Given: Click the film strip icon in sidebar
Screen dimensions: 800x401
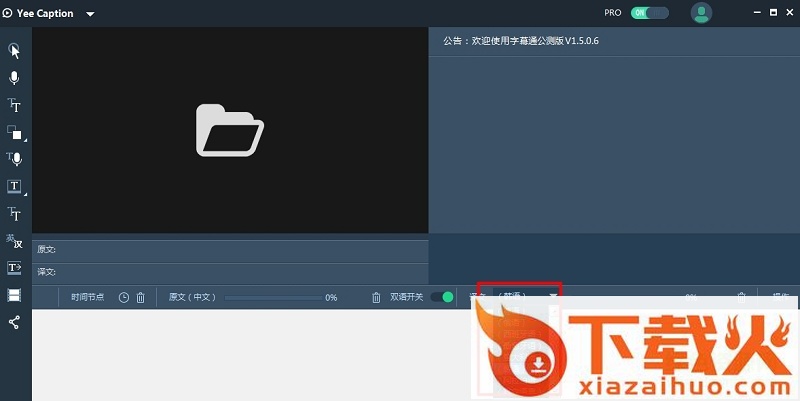Looking at the screenshot, I should [x=14, y=295].
